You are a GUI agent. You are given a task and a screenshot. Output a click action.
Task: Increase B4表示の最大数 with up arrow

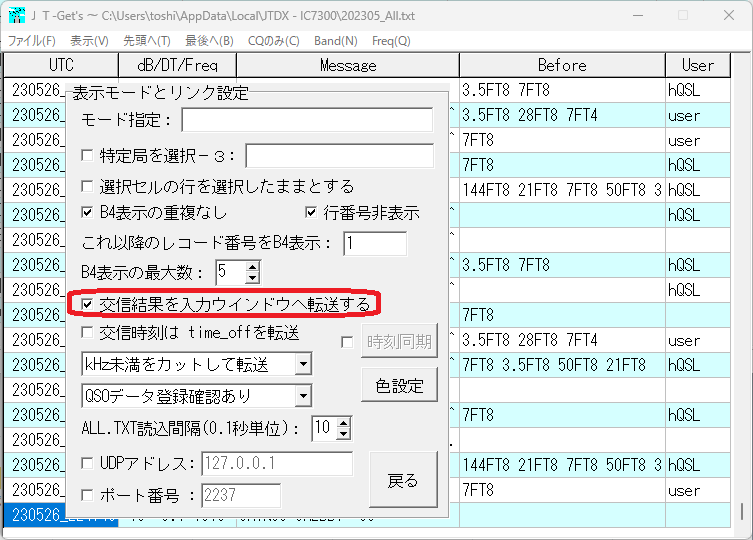(x=253, y=267)
